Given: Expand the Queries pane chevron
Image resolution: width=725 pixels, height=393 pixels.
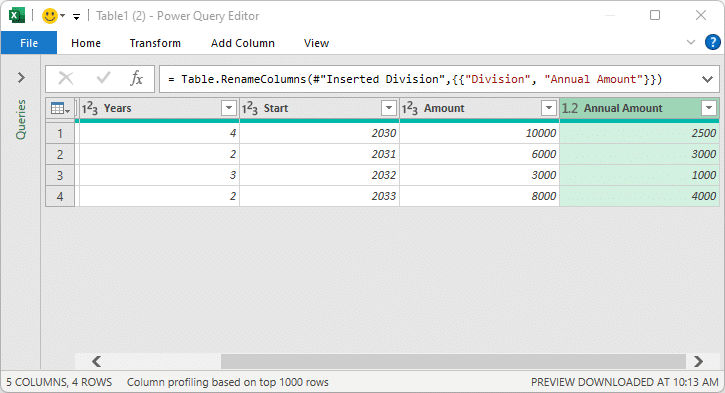Looking at the screenshot, I should [x=21, y=77].
